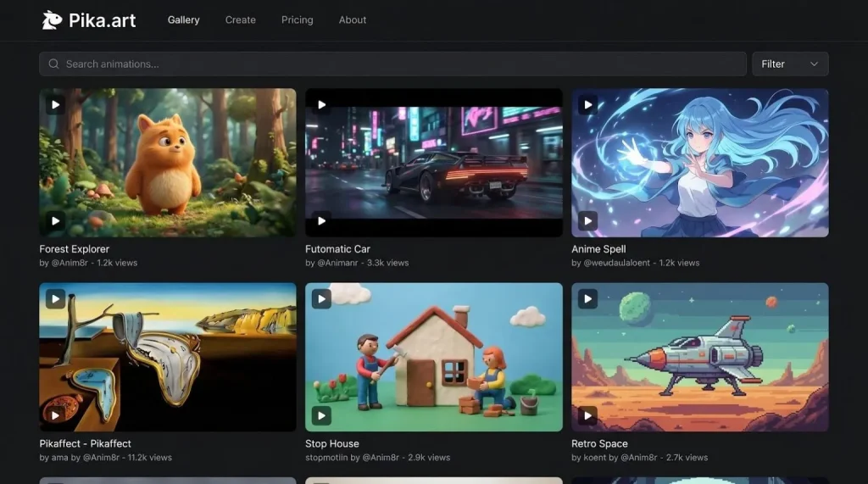
Task: Click the Retro Space title
Action: coord(599,443)
